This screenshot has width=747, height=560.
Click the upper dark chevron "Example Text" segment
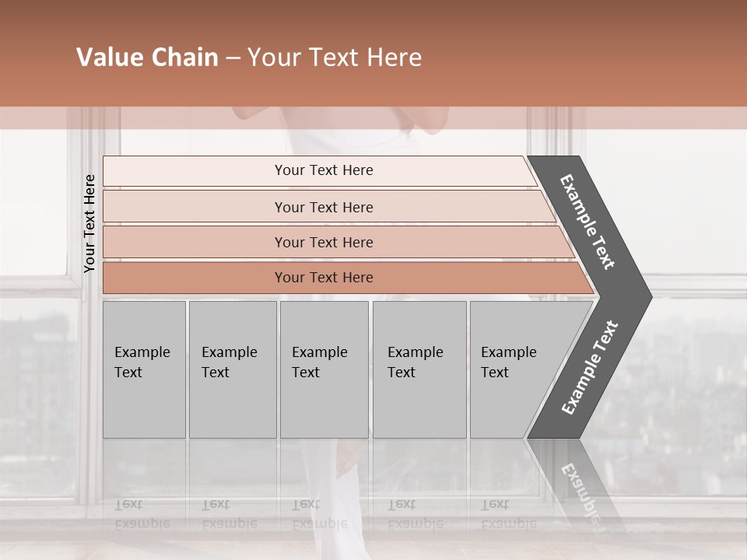(588, 221)
